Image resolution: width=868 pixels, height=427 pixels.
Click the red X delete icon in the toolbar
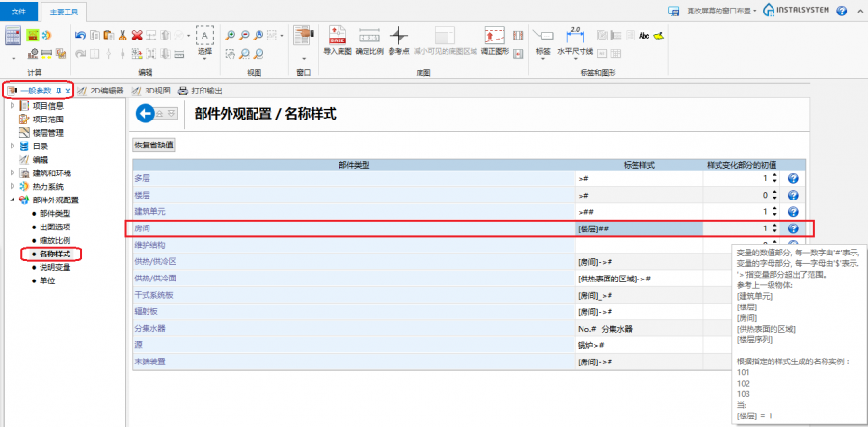click(137, 35)
